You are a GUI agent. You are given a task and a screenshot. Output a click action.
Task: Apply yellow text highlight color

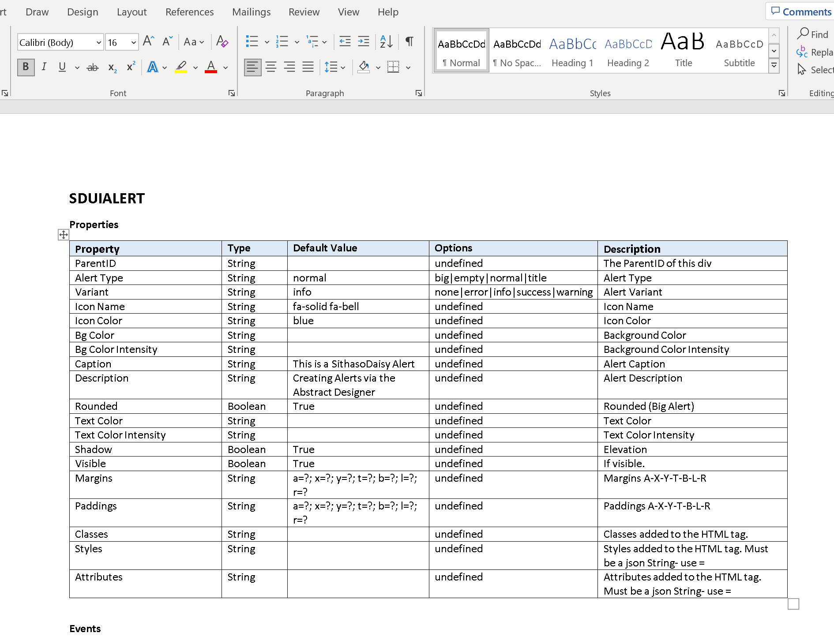click(181, 67)
